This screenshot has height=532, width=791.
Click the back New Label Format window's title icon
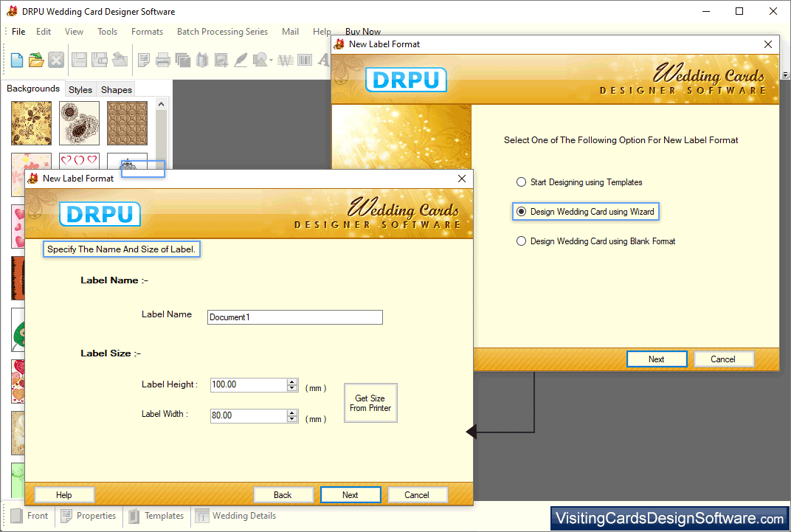tap(339, 44)
